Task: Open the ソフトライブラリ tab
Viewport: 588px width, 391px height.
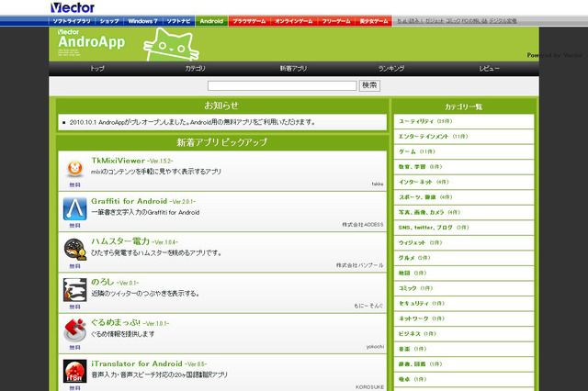Action: point(72,21)
